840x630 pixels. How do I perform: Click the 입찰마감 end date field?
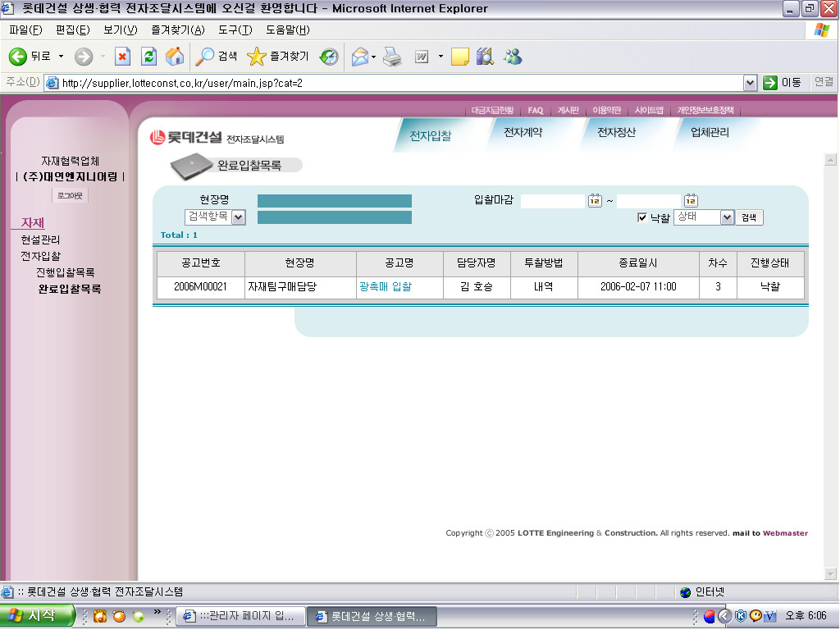click(x=649, y=201)
